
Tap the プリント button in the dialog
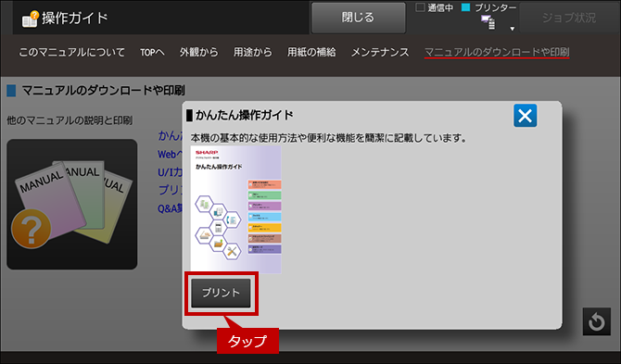click(x=221, y=294)
